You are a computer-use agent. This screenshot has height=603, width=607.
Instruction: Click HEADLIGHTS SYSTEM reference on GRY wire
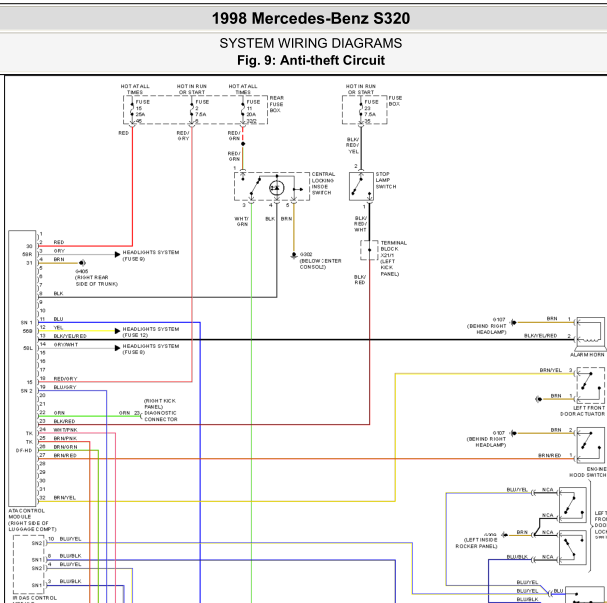point(151,255)
